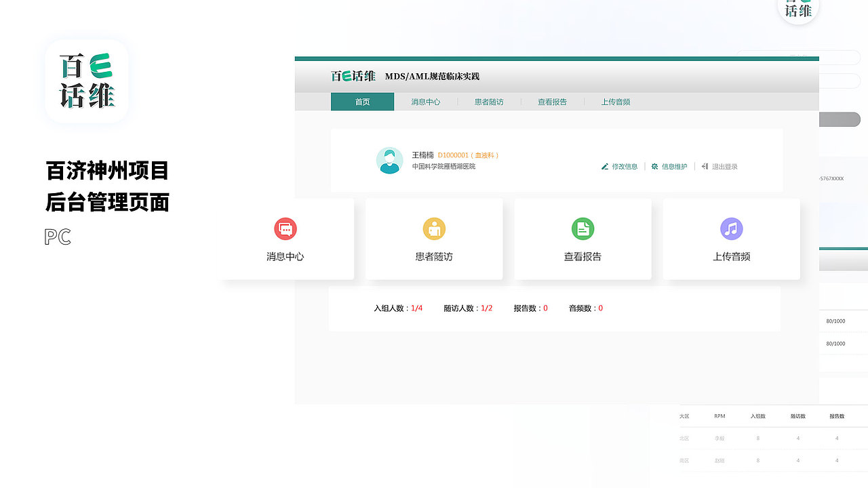The image size is (868, 488).
Task: Click the user name 王楠楠
Action: pos(422,155)
